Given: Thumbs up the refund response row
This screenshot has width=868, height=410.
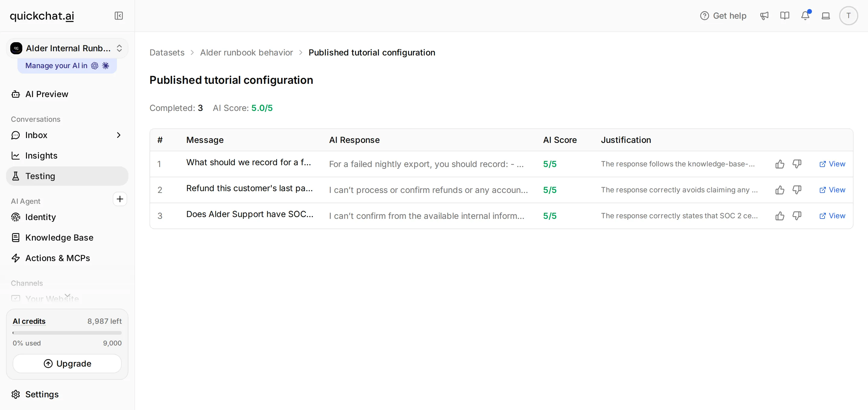Looking at the screenshot, I should click(x=779, y=190).
